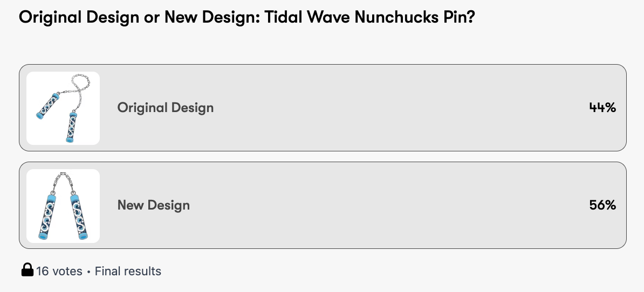Screen dimensions: 644x292
Task: Click the 44% result for Original Design
Action: [x=602, y=108]
